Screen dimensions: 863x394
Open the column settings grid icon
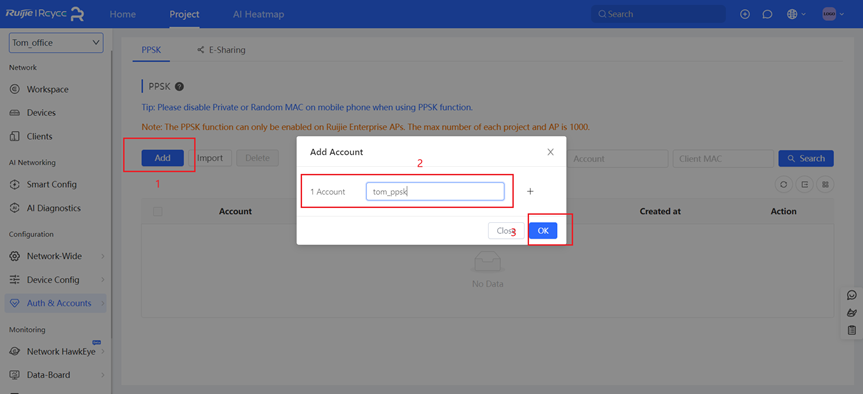(825, 185)
